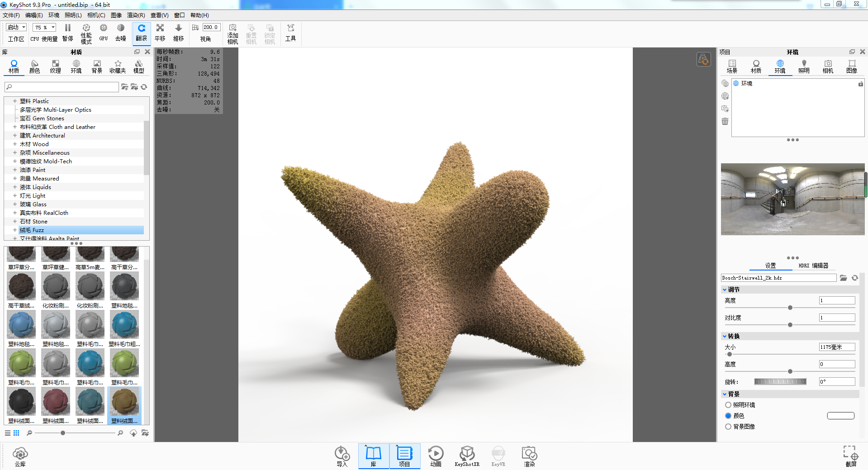Expand the Architectural folder
868x470 pixels.
(14, 135)
